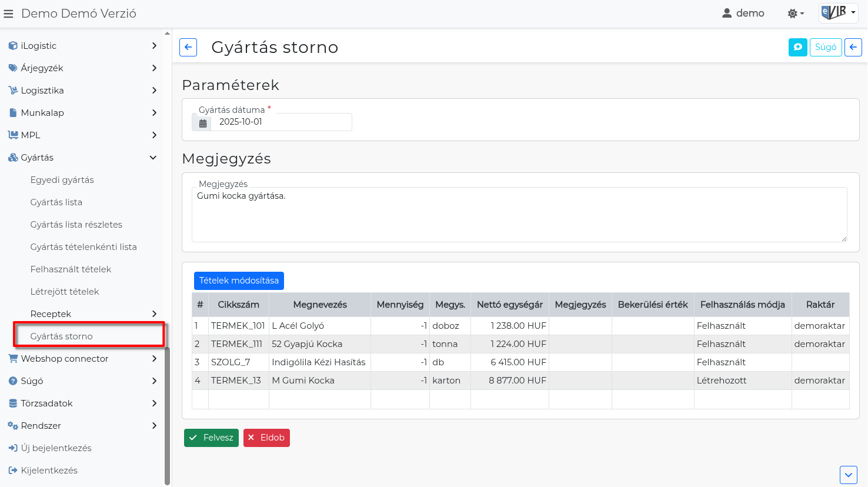Expand the iLogistic menu
This screenshot has width=868, height=487.
[x=82, y=46]
